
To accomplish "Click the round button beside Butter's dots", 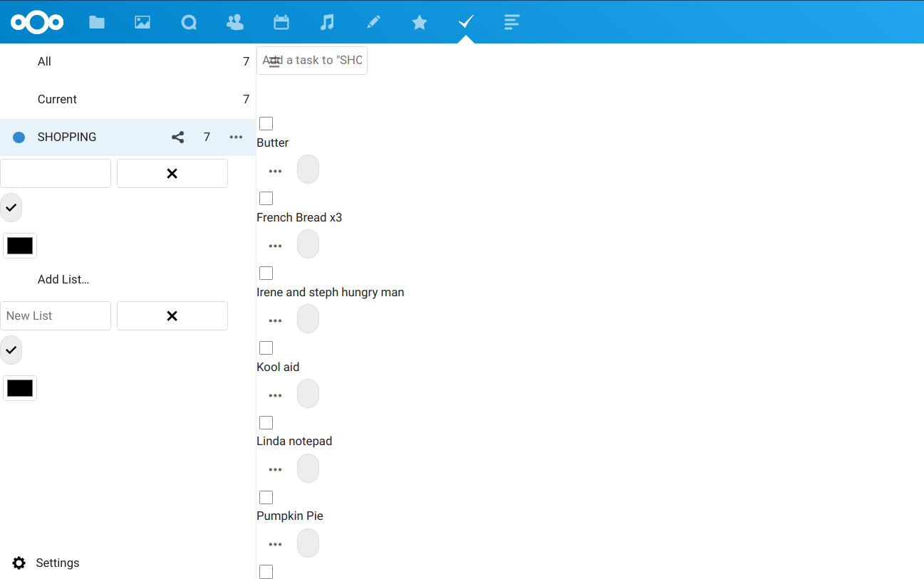I will (308, 169).
